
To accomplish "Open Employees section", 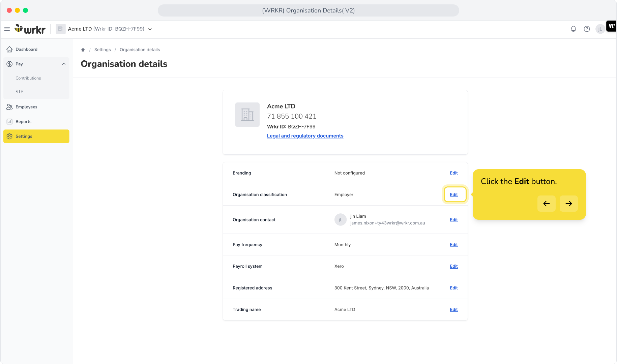I will coord(26,107).
